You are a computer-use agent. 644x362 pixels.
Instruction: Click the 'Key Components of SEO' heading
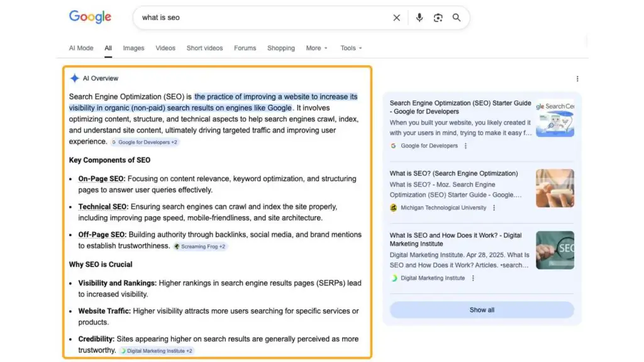[x=109, y=160]
